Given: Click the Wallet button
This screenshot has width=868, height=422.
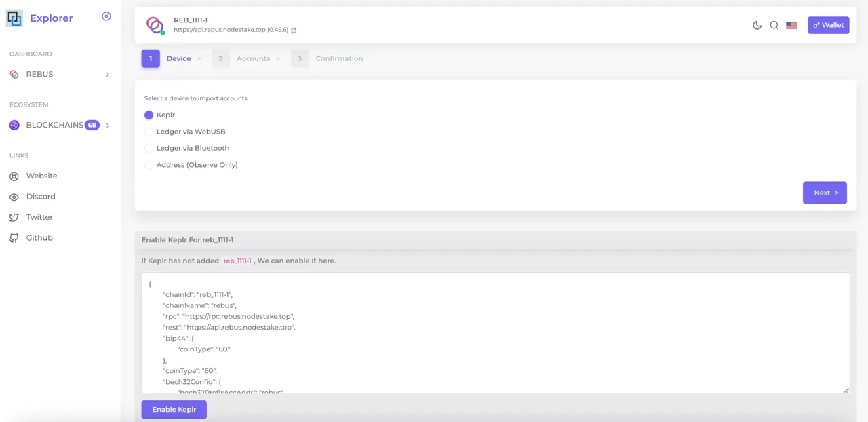Looking at the screenshot, I should [x=829, y=25].
